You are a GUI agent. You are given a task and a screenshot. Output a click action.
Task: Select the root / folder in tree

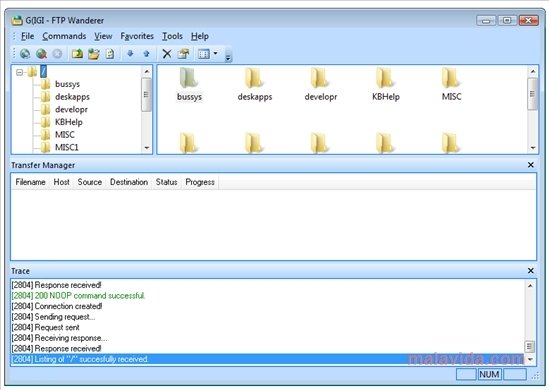43,72
